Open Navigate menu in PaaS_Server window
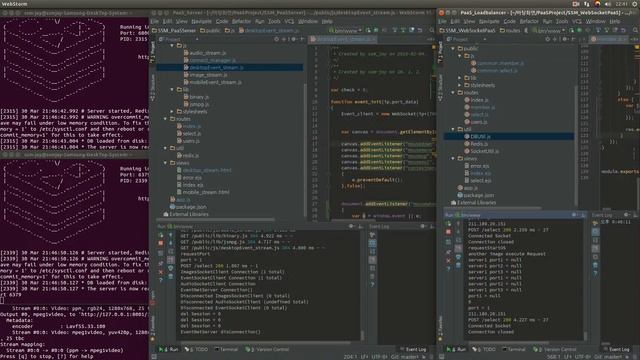This screenshot has height=360, width=640. click(x=201, y=21)
